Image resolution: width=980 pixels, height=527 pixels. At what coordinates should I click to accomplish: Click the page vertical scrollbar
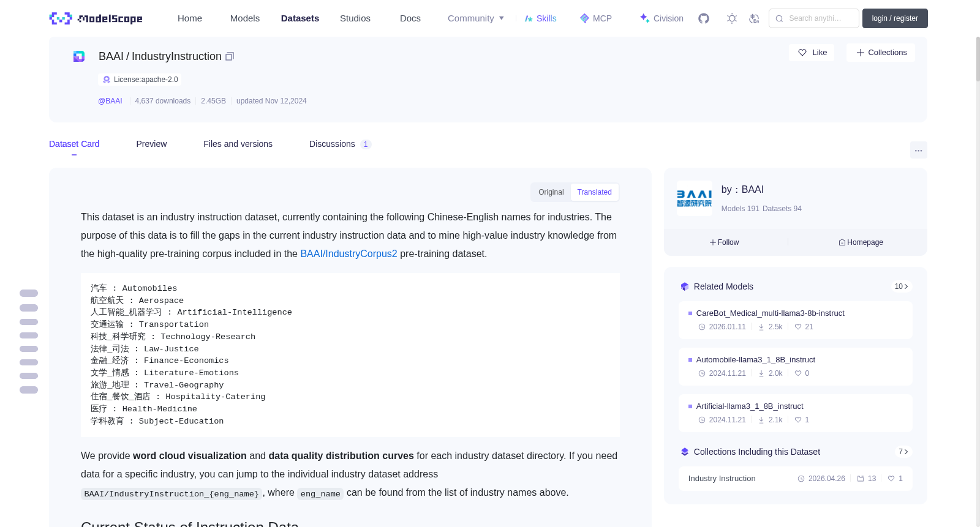[978, 59]
